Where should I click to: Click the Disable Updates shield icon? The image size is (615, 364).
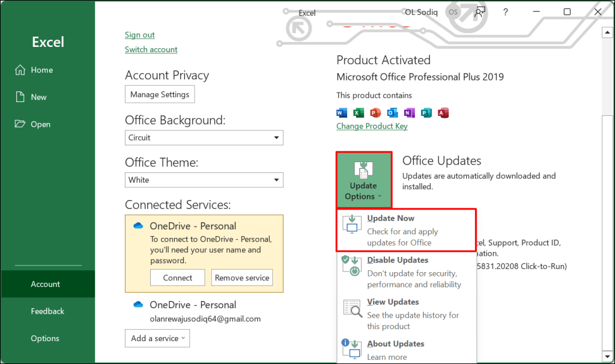tap(353, 266)
